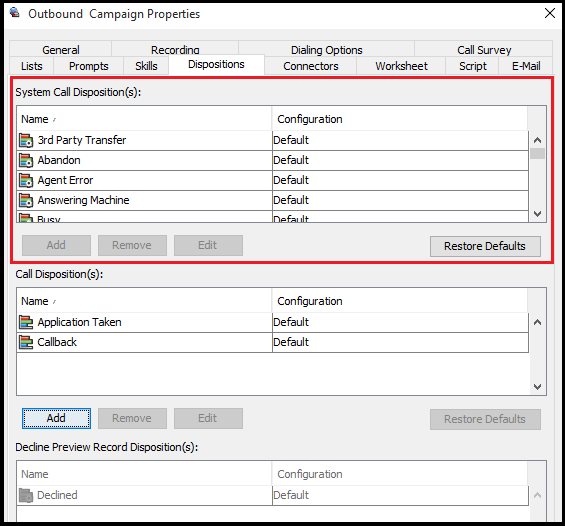The width and height of the screenshot is (565, 526).
Task: Open the Connectors tab
Action: [311, 66]
